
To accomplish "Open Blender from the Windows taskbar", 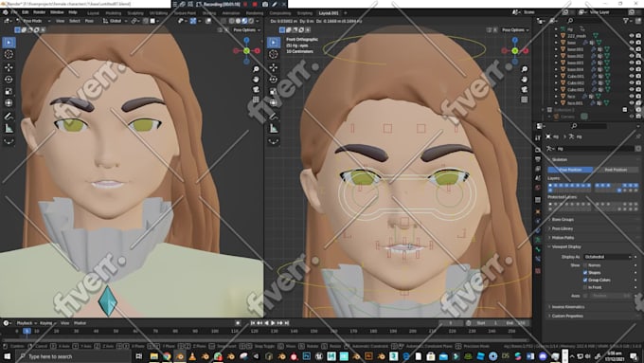I will click(180, 356).
